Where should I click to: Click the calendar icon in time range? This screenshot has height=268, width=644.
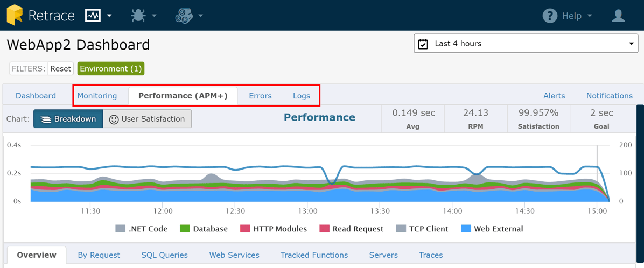(423, 44)
